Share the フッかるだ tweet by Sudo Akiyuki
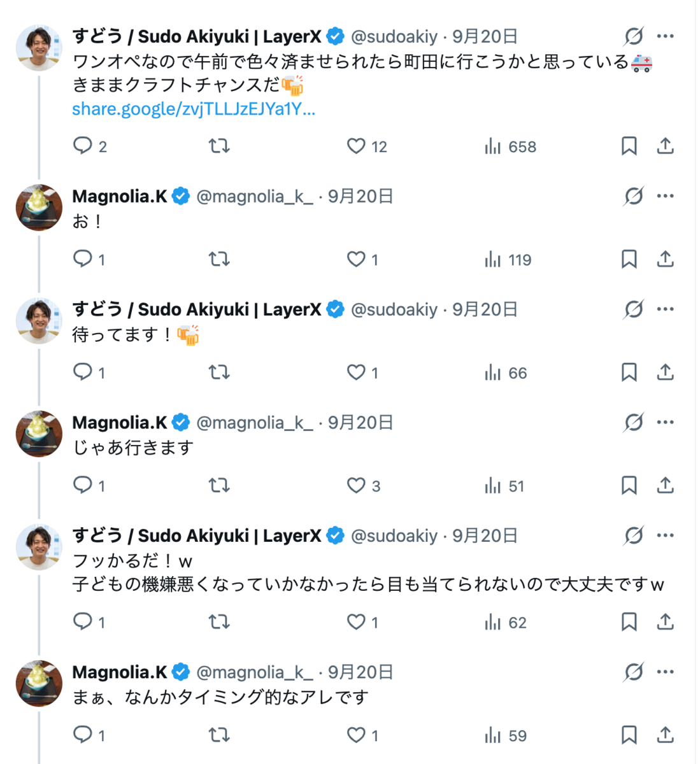 [665, 621]
